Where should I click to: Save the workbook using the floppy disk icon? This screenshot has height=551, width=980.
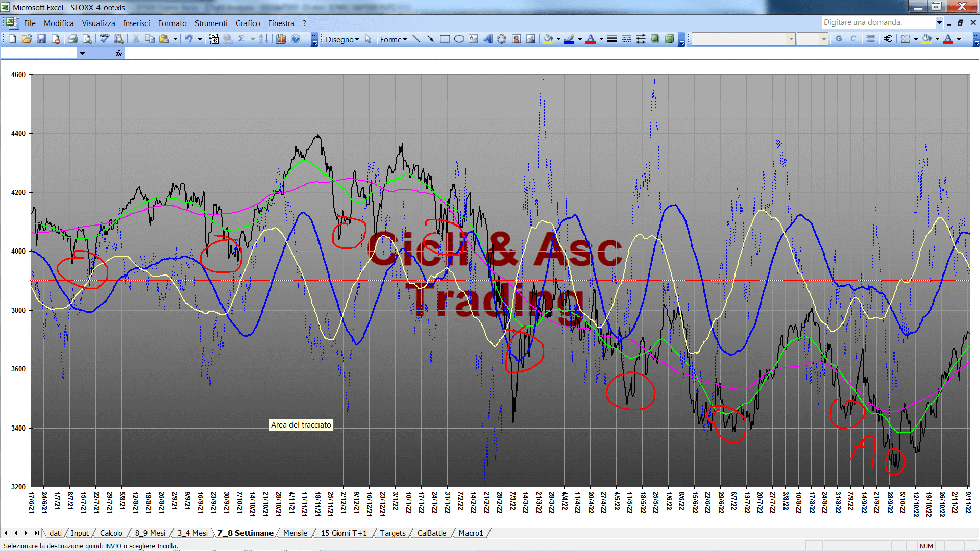point(41,39)
